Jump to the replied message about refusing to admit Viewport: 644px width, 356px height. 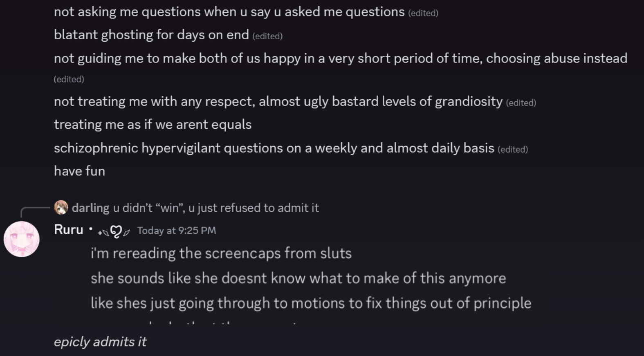coord(216,208)
